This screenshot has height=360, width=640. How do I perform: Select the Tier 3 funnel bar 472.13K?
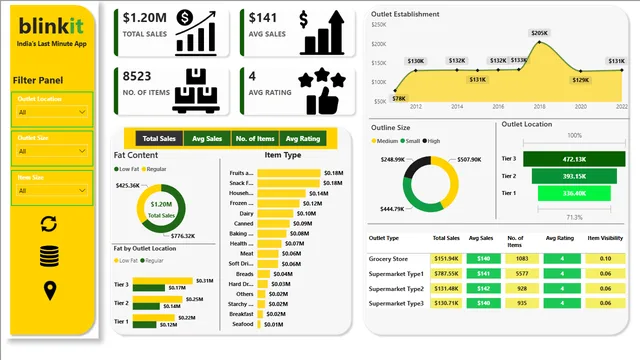pos(574,159)
